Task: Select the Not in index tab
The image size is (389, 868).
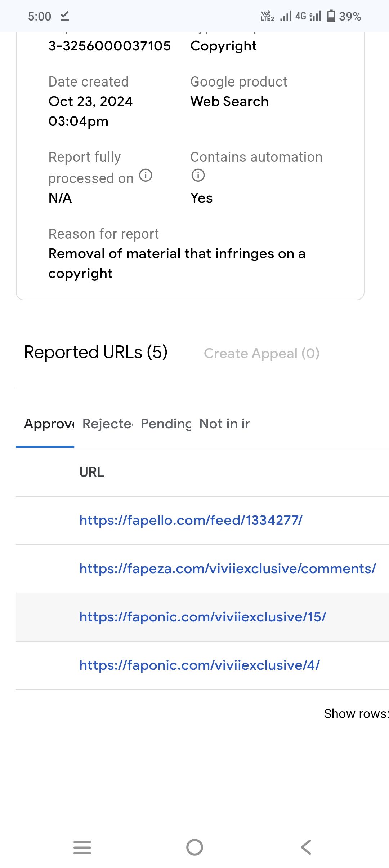Action: pyautogui.click(x=224, y=424)
